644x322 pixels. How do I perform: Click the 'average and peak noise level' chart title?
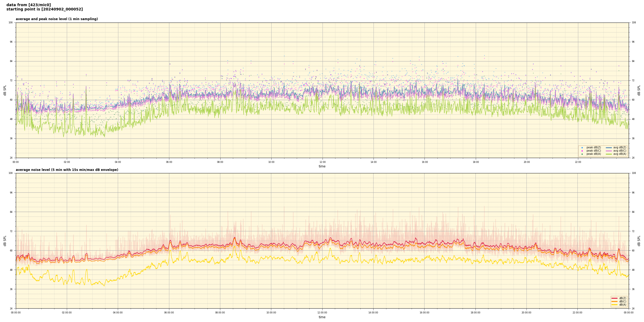pyautogui.click(x=57, y=19)
